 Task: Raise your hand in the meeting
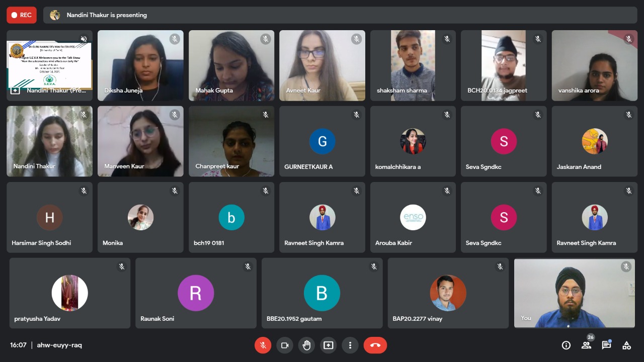tap(306, 345)
